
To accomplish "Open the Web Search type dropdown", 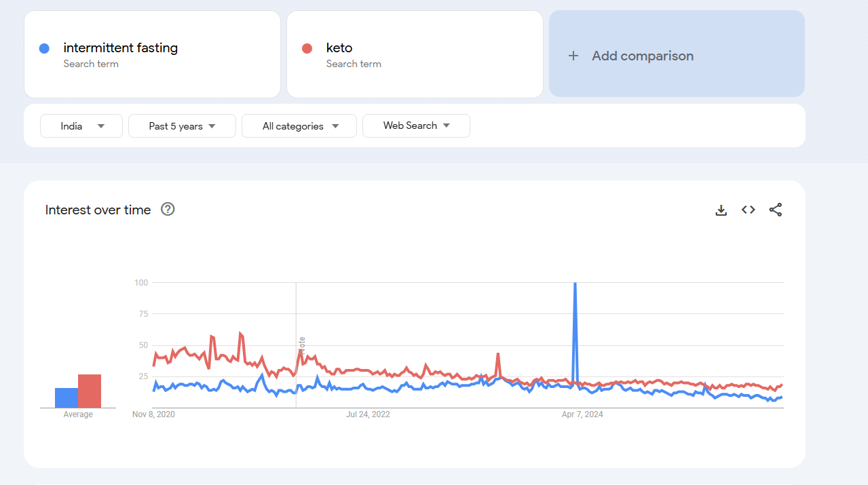I will click(416, 125).
